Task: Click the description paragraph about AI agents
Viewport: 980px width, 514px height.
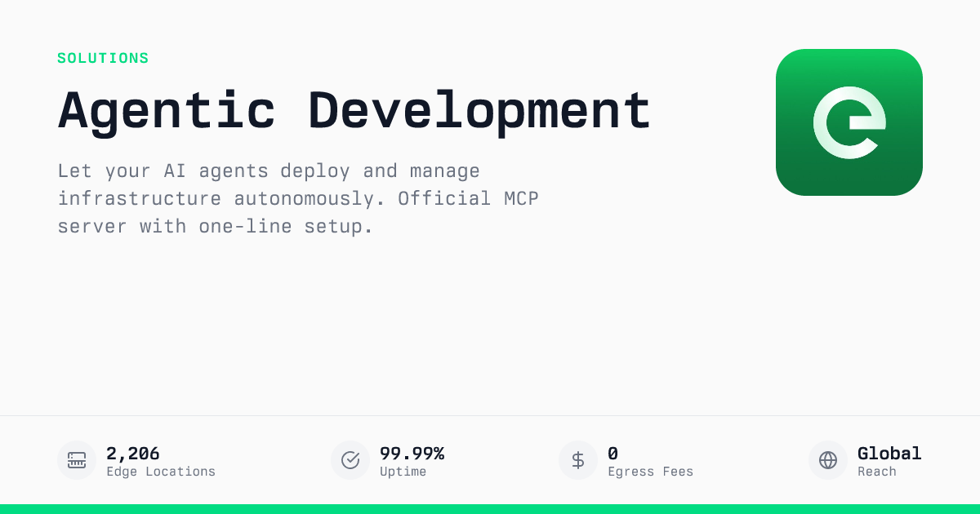Action: (298, 198)
